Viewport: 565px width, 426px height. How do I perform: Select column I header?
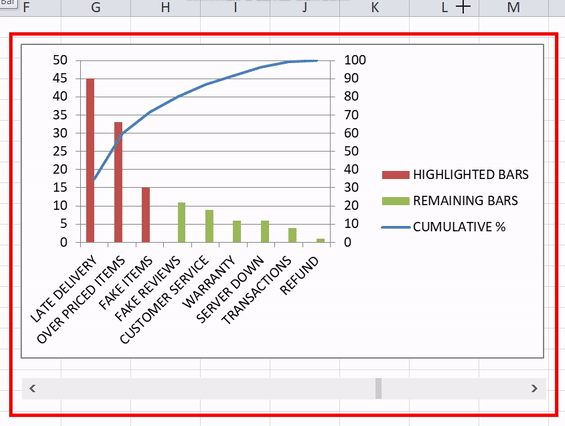click(x=235, y=8)
